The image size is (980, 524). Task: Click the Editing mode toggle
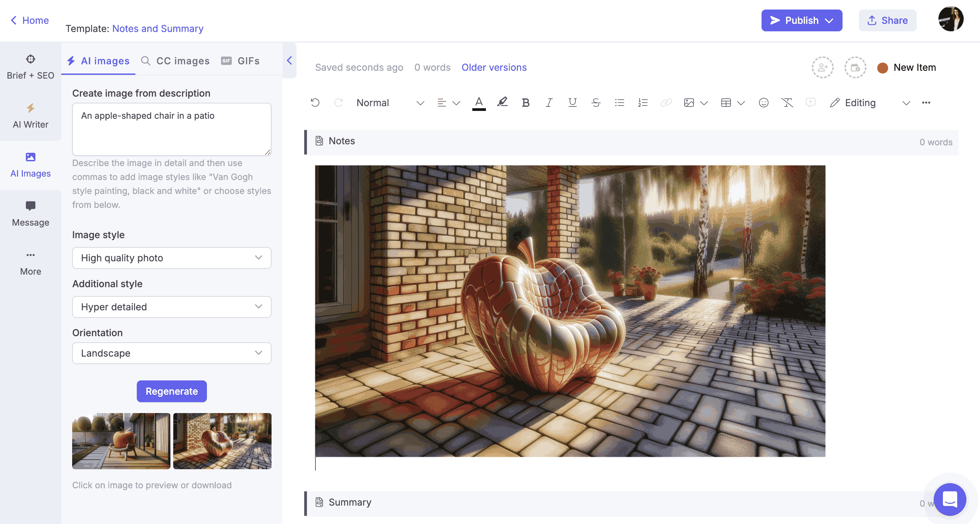(x=868, y=102)
